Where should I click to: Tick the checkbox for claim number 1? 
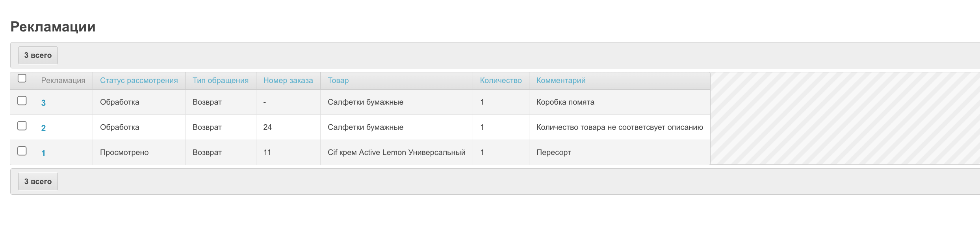tap(22, 151)
